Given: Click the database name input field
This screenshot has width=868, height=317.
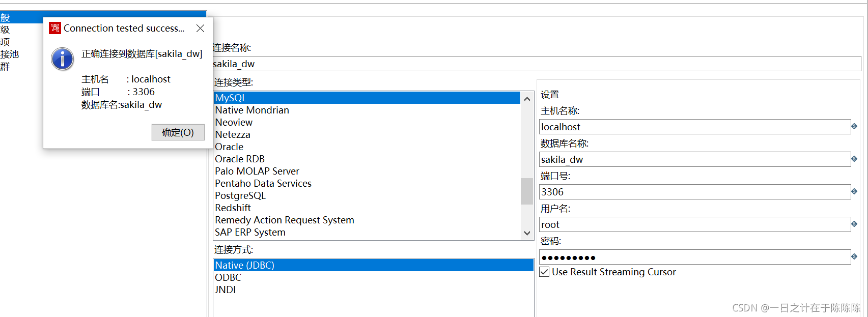Looking at the screenshot, I should (x=695, y=159).
